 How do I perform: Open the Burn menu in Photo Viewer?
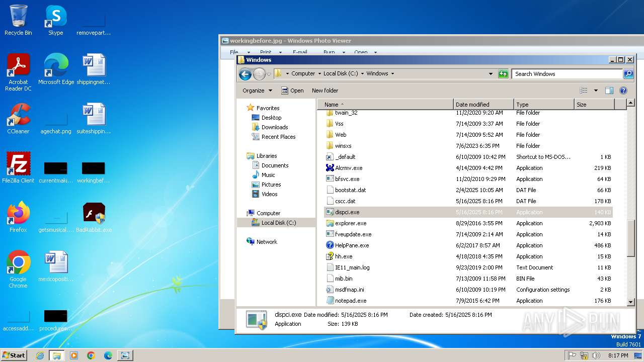point(334,52)
